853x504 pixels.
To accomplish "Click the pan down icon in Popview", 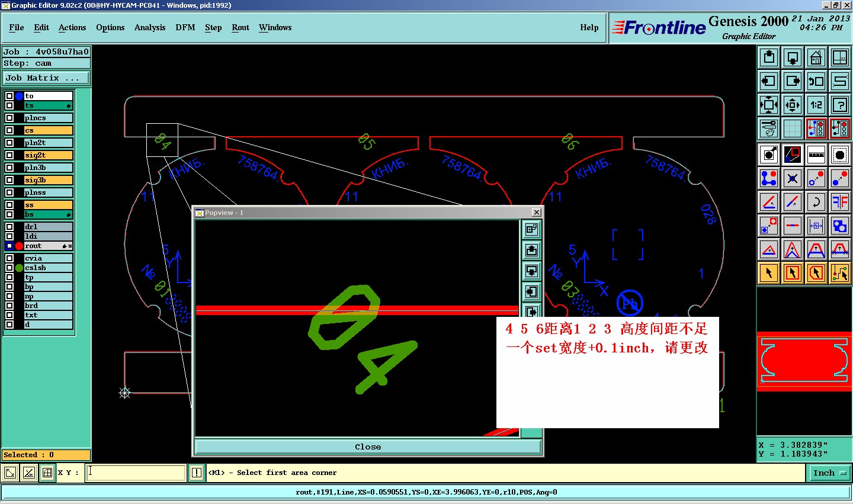I will [531, 271].
